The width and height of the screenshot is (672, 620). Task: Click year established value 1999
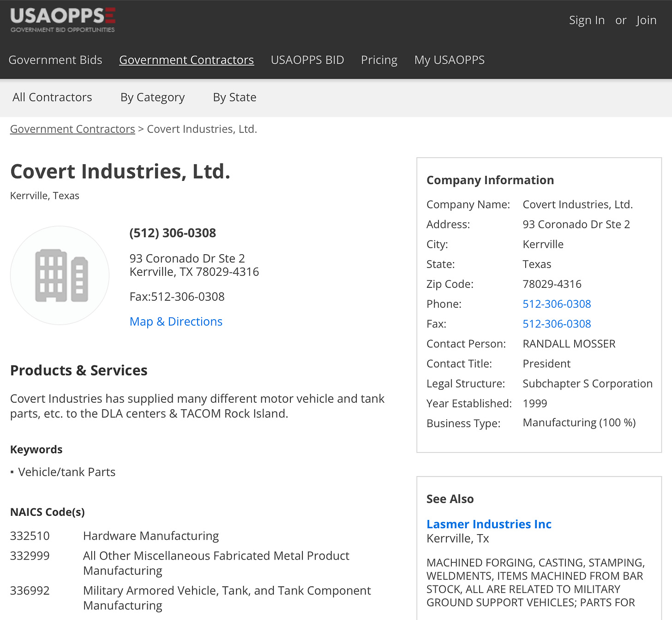[x=535, y=404]
